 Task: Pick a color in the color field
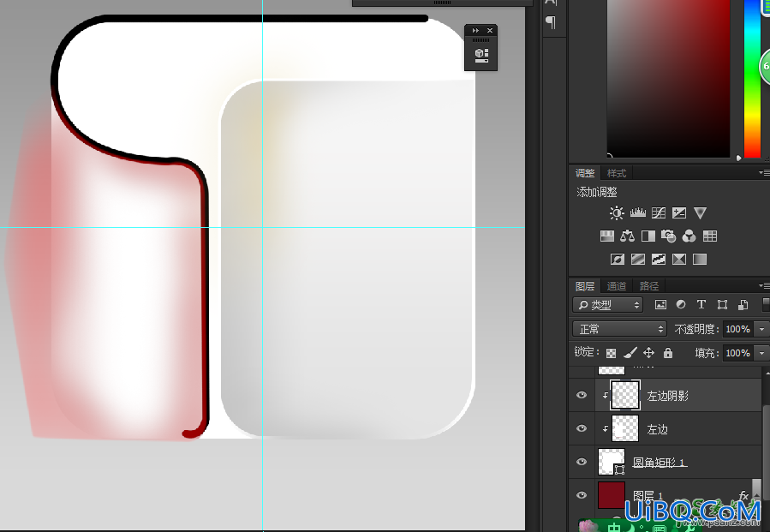click(668, 78)
